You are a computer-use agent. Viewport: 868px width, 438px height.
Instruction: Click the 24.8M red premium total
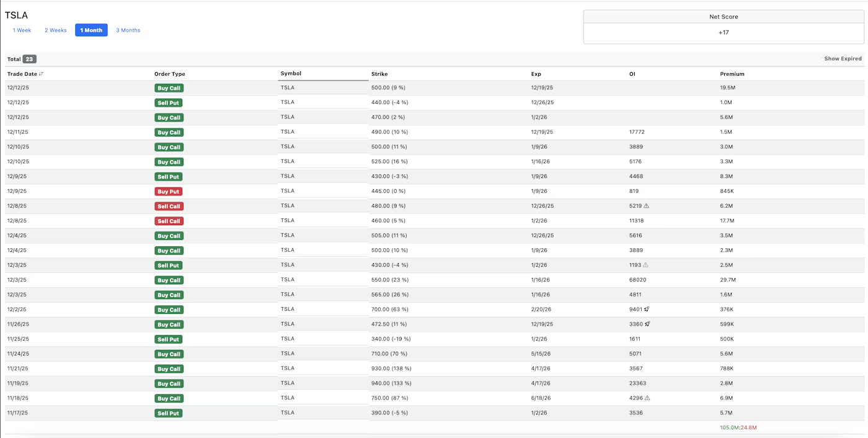pos(748,427)
